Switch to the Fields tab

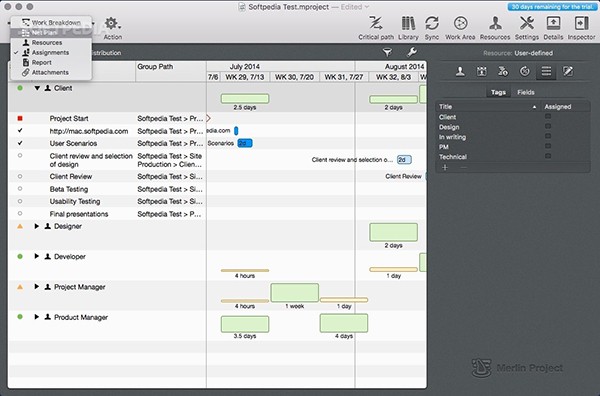(526, 92)
